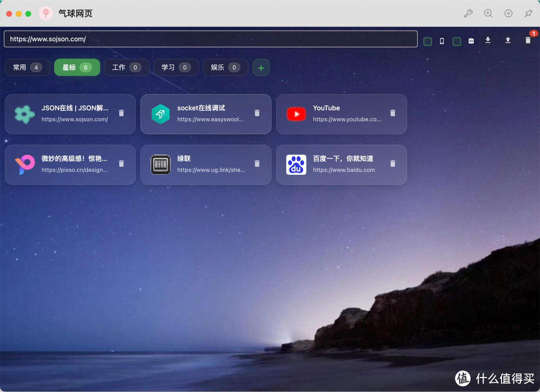This screenshot has width=540, height=392.
Task: Delete the 微妙的高级感 bookmark
Action: pyautogui.click(x=121, y=163)
